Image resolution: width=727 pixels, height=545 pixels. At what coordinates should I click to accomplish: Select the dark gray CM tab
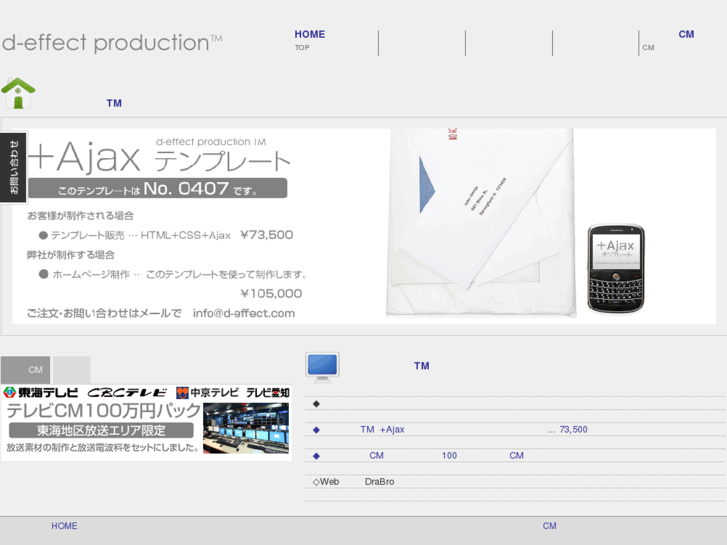[26, 370]
